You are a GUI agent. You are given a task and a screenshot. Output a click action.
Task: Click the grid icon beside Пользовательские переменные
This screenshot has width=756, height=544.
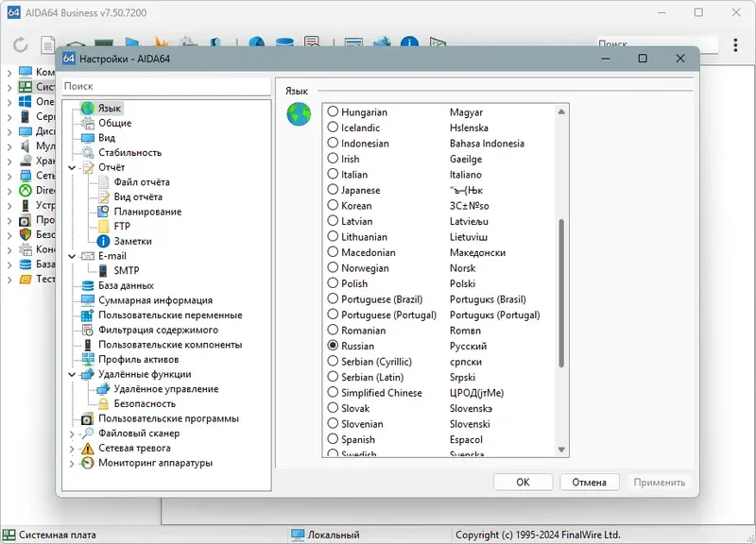[87, 315]
